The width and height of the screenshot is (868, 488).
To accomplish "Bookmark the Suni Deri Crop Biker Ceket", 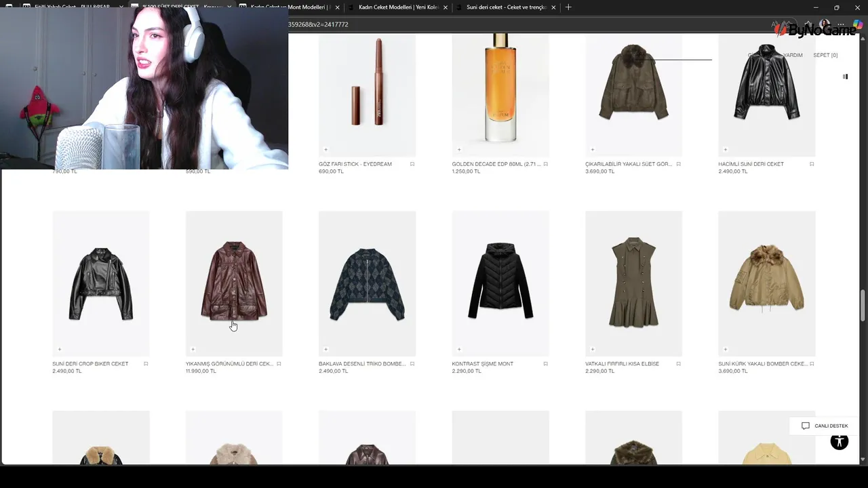I will (x=146, y=364).
